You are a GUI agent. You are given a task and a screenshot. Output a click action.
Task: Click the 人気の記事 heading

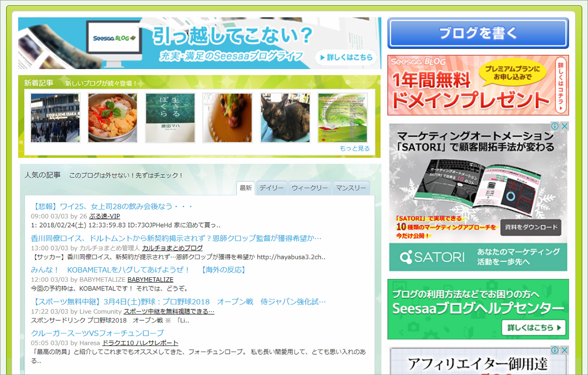[x=42, y=175]
